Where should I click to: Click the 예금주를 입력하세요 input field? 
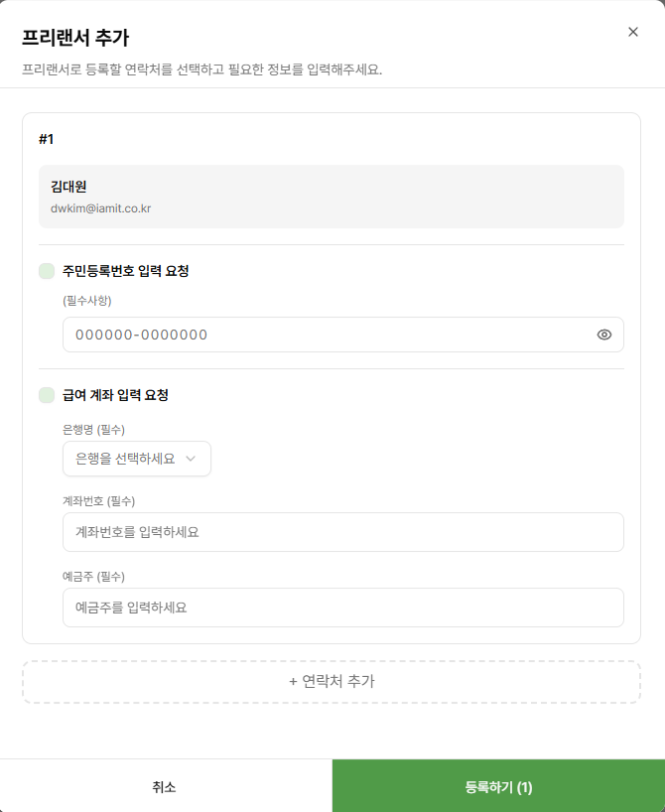pyautogui.click(x=342, y=608)
